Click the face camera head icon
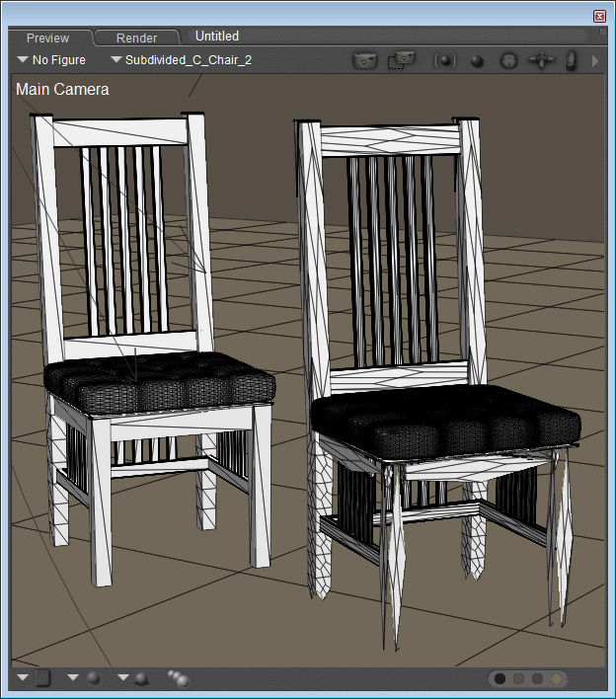Image resolution: width=616 pixels, height=699 pixels. (508, 61)
